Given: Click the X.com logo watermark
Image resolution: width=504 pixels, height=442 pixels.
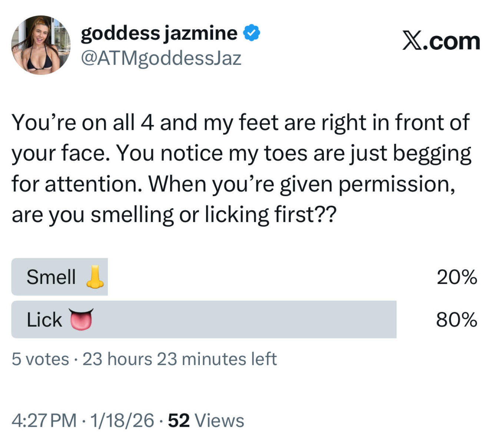Looking at the screenshot, I should (441, 41).
